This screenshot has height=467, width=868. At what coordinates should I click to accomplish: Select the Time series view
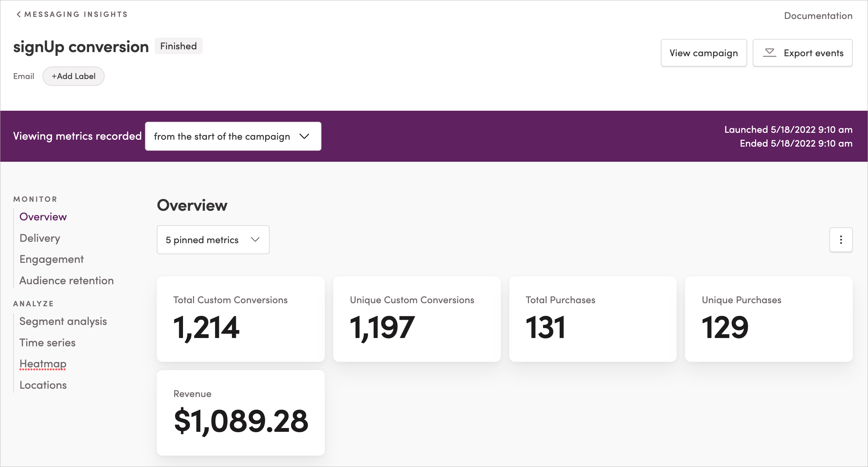47,342
